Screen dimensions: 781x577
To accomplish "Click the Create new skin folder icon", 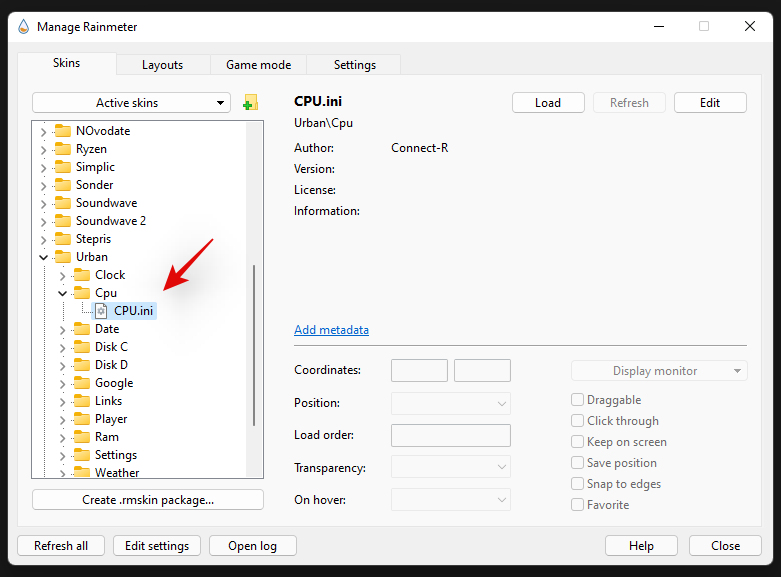I will 250,103.
